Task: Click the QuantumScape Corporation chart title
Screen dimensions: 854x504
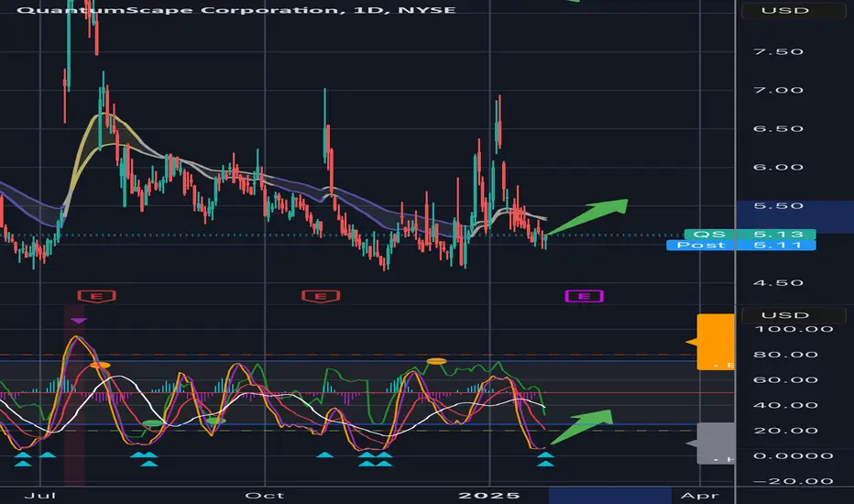Action: 235,10
